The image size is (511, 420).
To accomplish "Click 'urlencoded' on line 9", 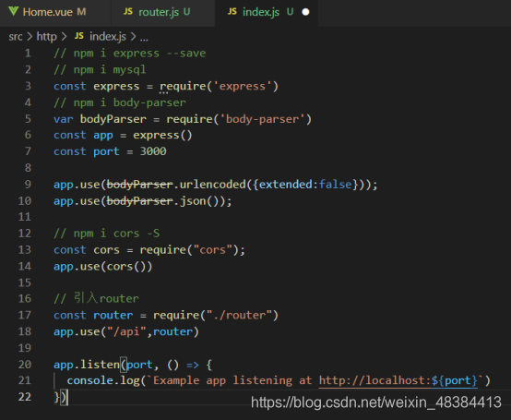I will (212, 185).
